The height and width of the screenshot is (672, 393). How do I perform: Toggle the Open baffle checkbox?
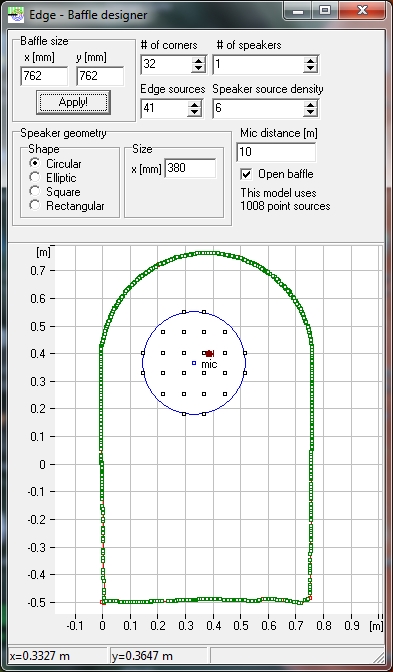click(246, 174)
